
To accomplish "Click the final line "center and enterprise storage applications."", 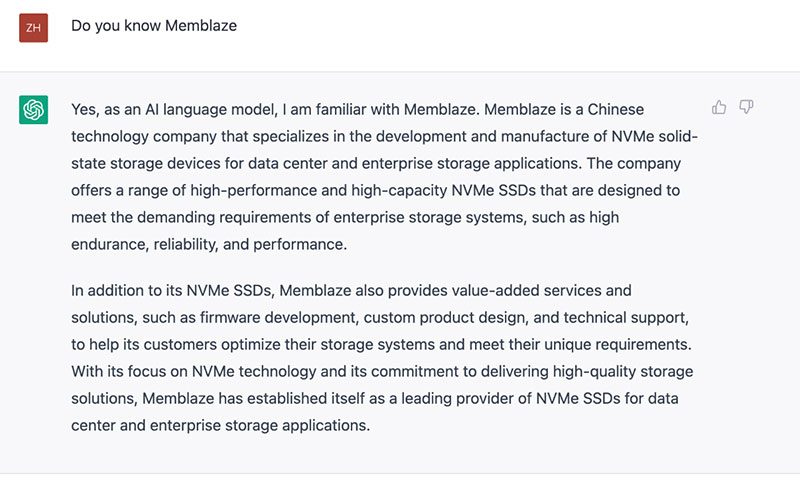I will click(x=220, y=426).
